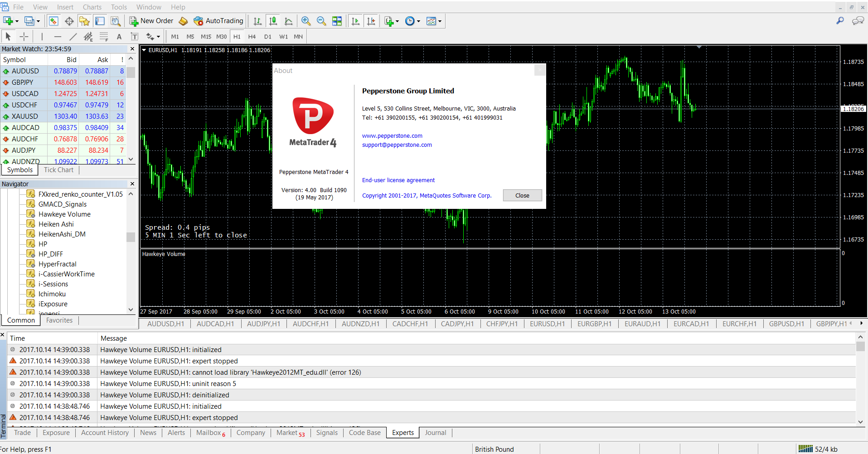Click the zoom out magnifier icon
The image size is (868, 454).
tap(321, 21)
